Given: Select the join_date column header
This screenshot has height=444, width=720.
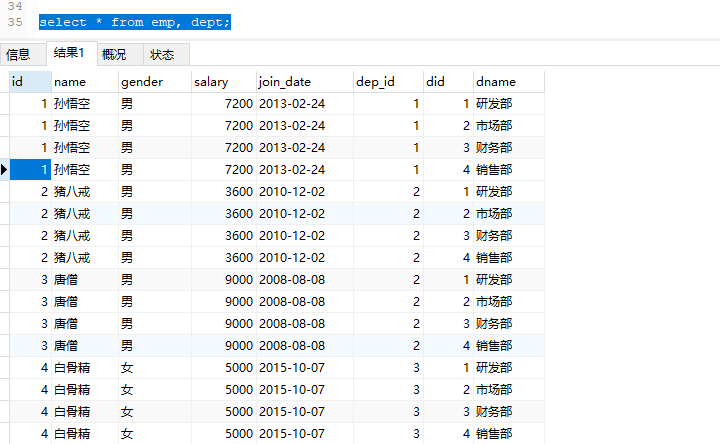Looking at the screenshot, I should [304, 81].
